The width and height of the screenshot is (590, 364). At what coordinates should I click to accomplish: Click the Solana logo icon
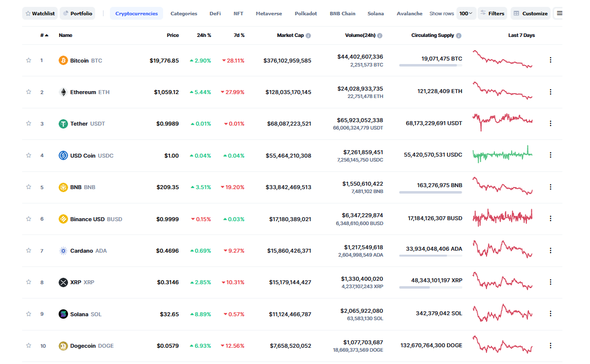click(63, 314)
